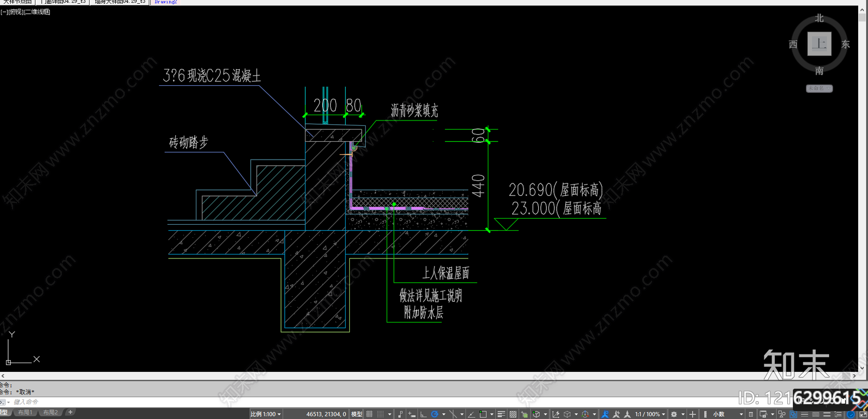Open the 1:1 / 100% annotation scale dropdown

(650, 414)
